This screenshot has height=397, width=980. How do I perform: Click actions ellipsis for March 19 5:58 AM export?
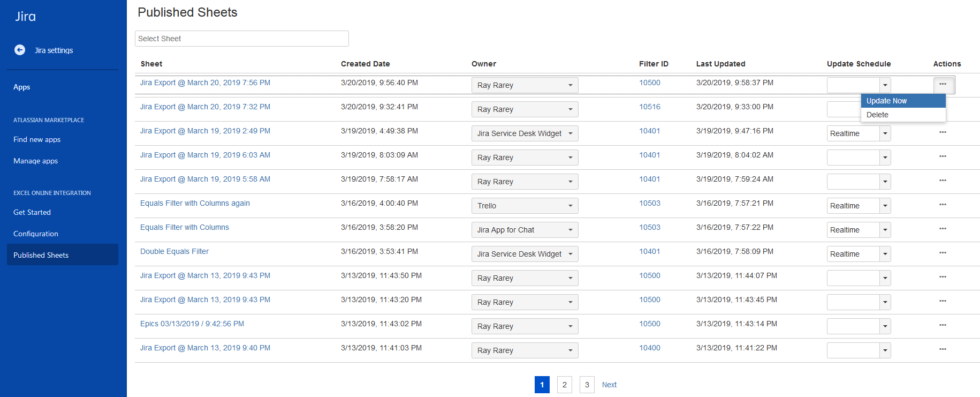point(943,180)
